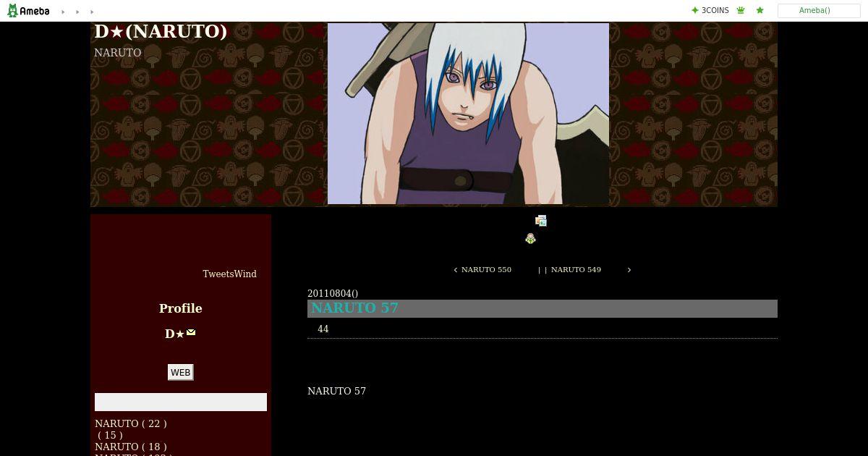
Task: Click the post theme text 44
Action: tap(323, 329)
